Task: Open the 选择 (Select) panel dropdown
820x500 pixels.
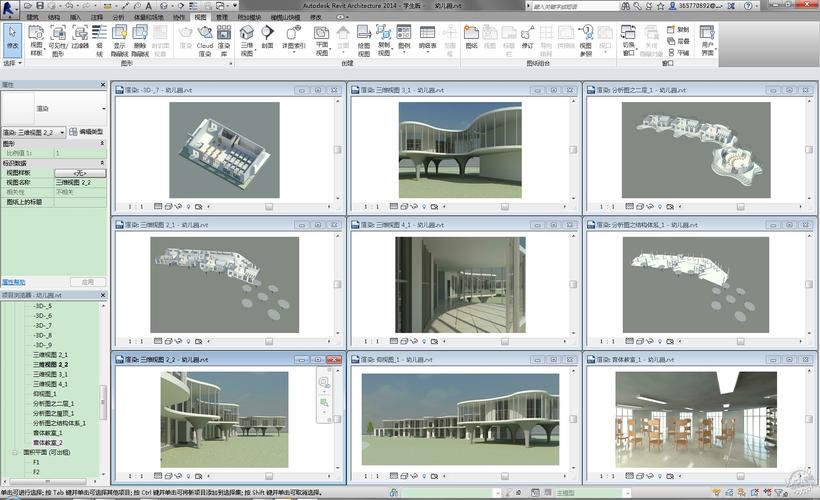Action: pos(13,63)
